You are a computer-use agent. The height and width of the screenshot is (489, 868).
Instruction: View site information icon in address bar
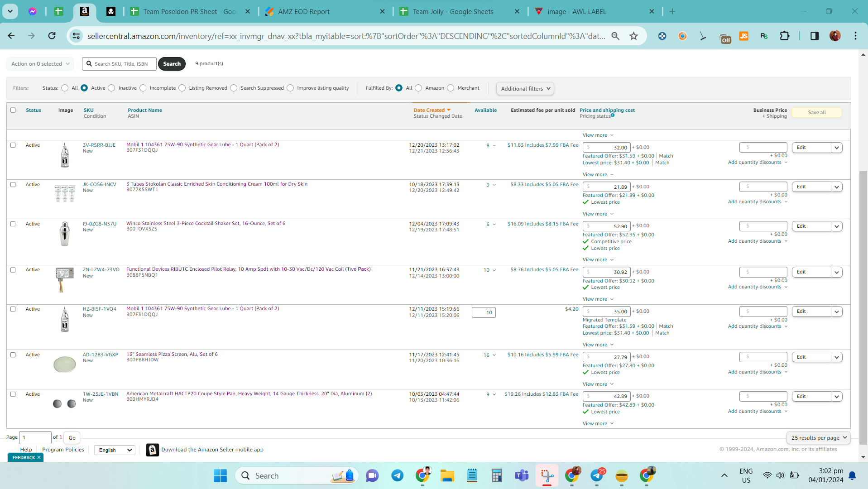pyautogui.click(x=76, y=36)
